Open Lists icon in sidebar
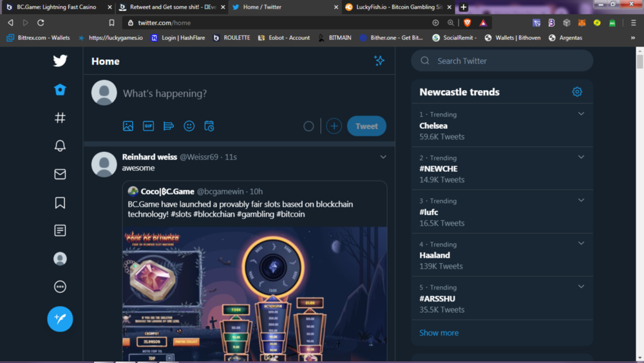Viewport: 644px width, 363px height. point(60,230)
